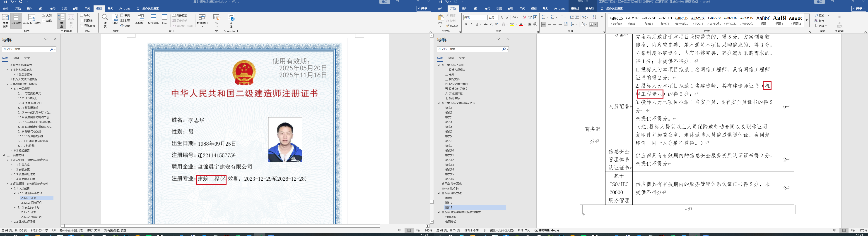Save document in right Word window

point(440,2)
